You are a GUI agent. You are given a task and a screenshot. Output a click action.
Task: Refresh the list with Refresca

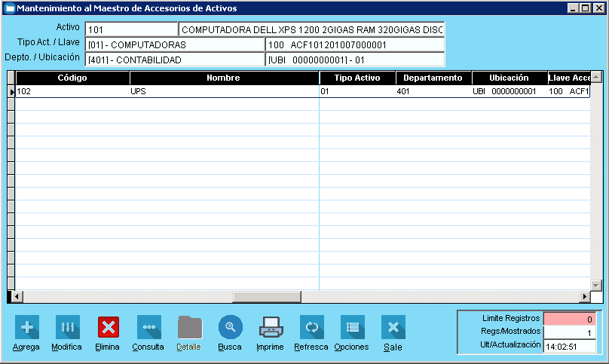[x=311, y=327]
